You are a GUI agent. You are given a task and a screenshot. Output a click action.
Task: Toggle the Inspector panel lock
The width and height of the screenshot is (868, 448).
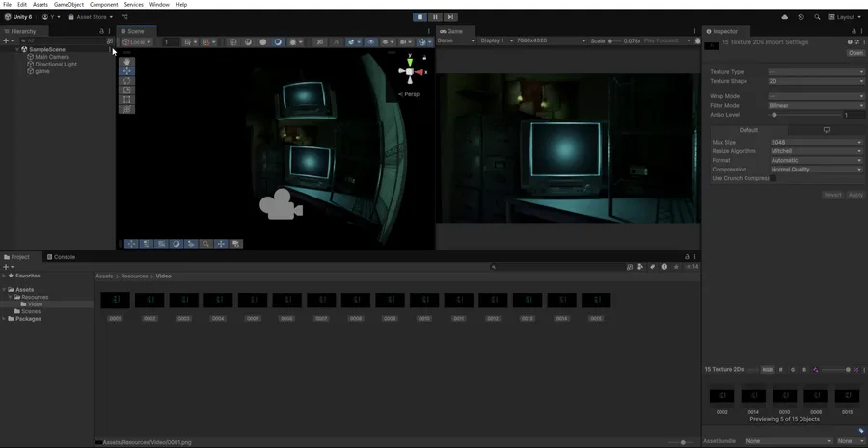[854, 31]
